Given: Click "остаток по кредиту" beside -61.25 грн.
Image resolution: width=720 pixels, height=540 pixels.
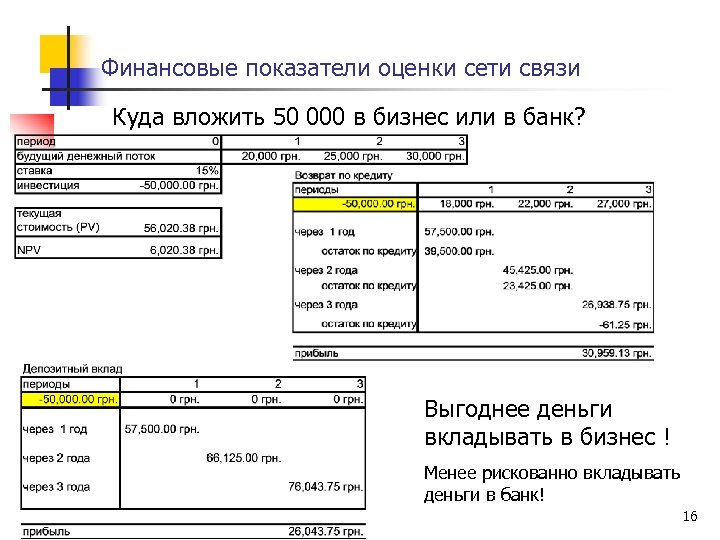Looking at the screenshot, I should point(369,324).
